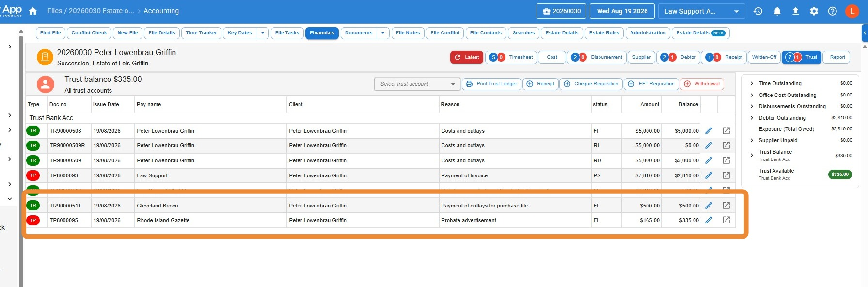The image size is (868, 287).
Task: Open Cleveland Brown receipt external link icon
Action: (726, 206)
